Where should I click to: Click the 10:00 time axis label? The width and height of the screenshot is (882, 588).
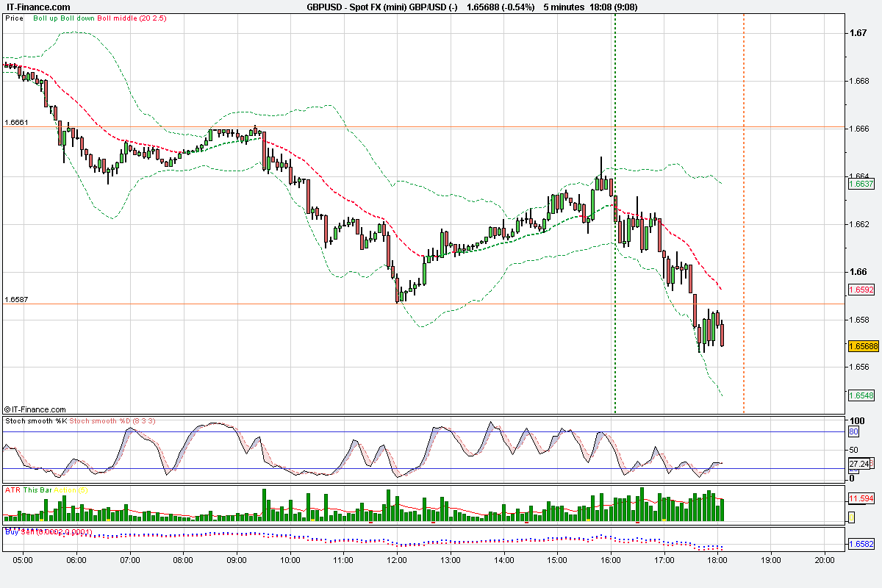(x=290, y=560)
